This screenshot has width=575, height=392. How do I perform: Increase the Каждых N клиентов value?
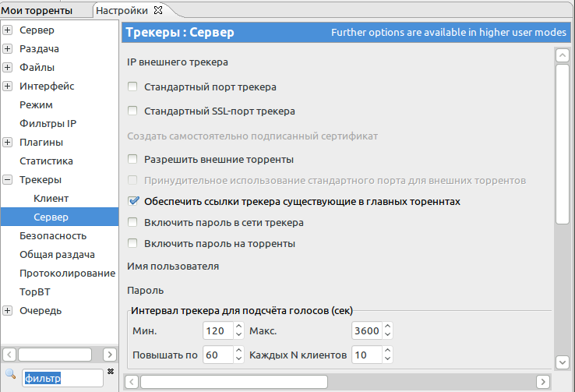387,351
